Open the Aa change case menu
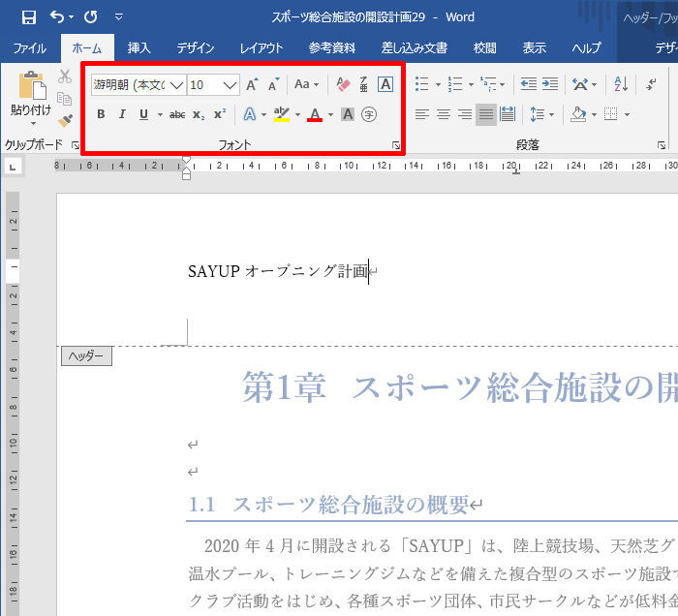This screenshot has height=616, width=678. (x=306, y=84)
